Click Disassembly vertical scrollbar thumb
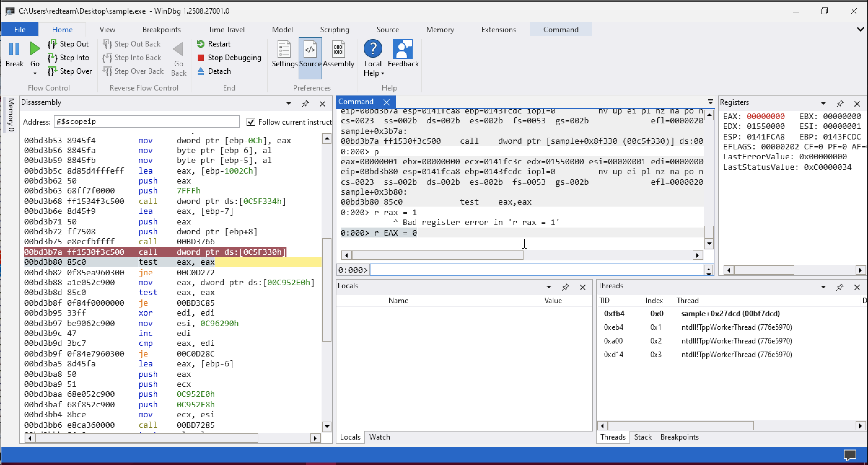The width and height of the screenshot is (868, 465). click(327, 290)
